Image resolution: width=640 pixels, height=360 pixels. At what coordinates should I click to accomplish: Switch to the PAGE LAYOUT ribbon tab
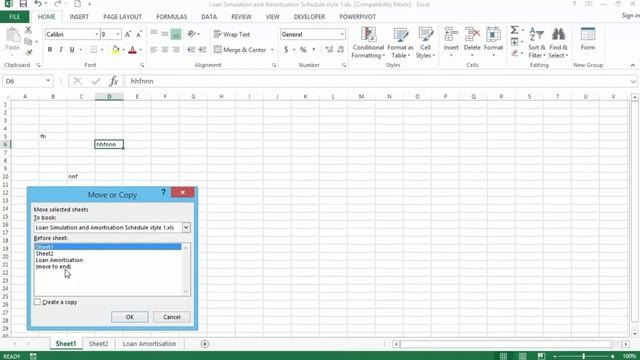(122, 17)
